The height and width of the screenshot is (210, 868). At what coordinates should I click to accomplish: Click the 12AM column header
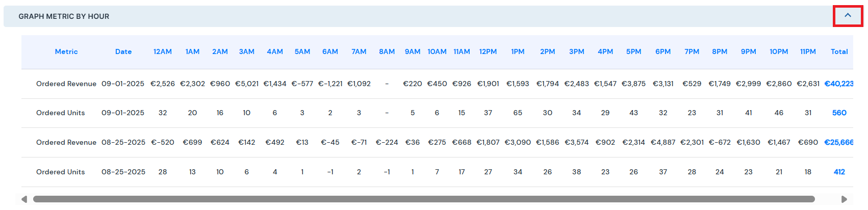click(163, 51)
